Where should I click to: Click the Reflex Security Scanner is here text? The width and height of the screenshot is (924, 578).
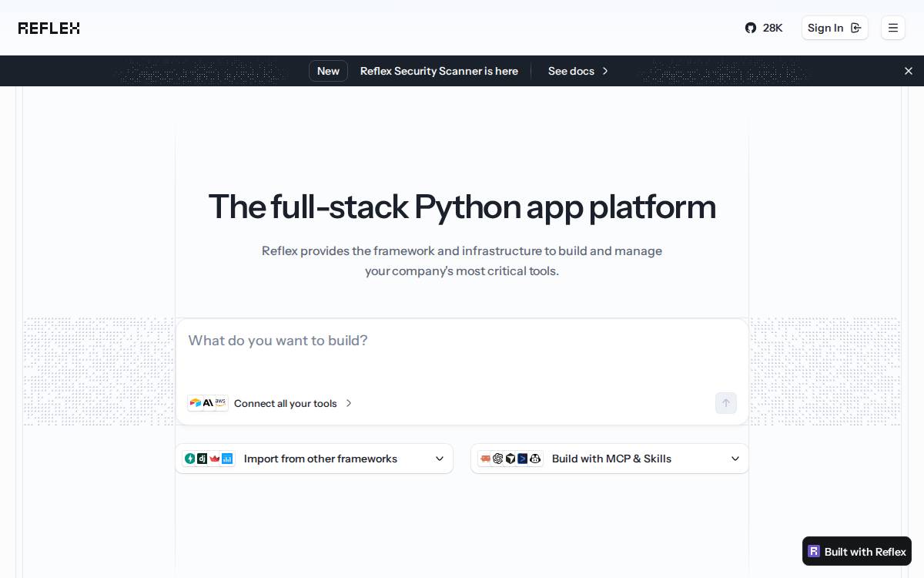point(439,71)
